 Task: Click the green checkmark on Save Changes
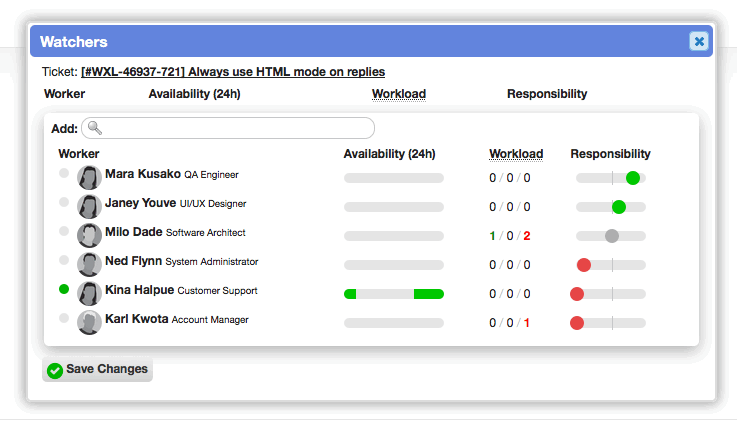click(x=55, y=371)
